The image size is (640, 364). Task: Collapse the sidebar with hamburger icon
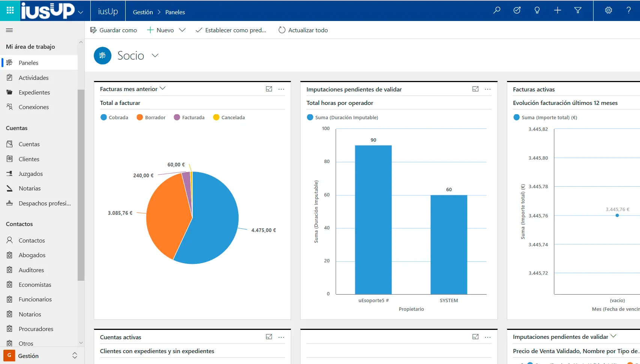10,30
